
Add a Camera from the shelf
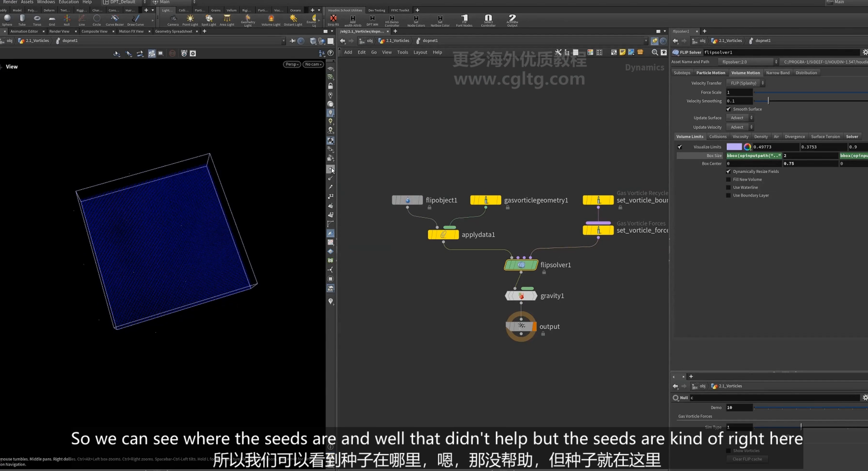(x=173, y=20)
